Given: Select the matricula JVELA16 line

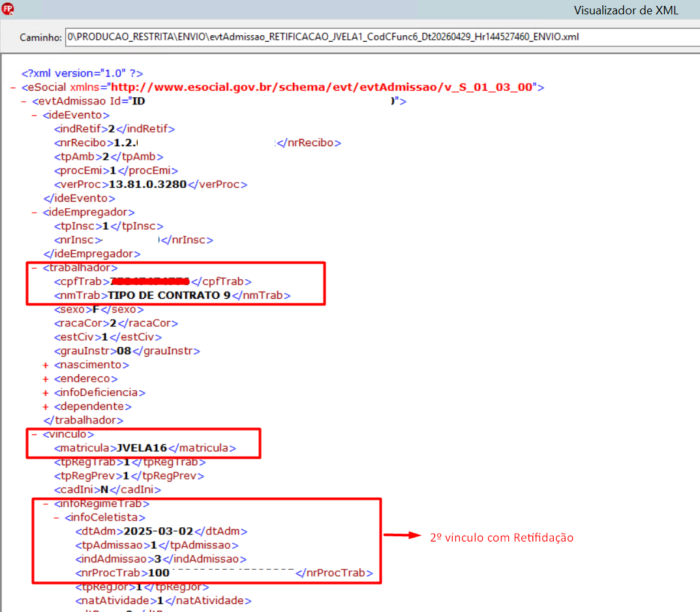Looking at the screenshot, I should click(145, 448).
